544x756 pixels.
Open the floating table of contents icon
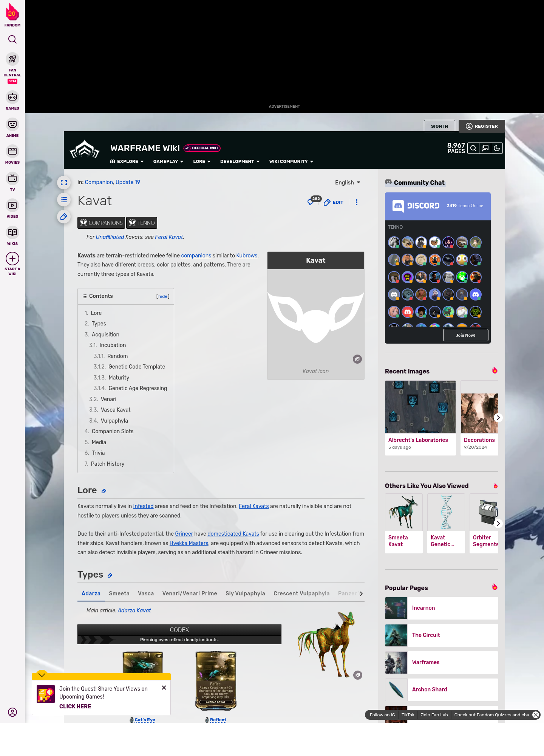tap(64, 200)
